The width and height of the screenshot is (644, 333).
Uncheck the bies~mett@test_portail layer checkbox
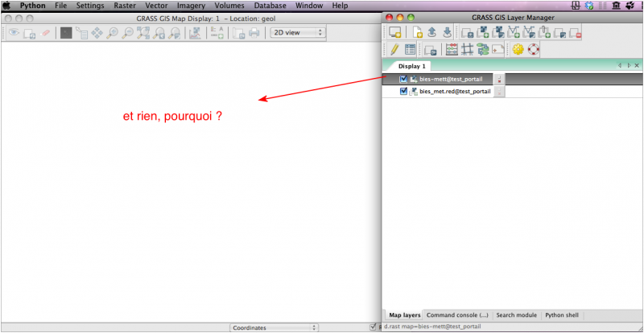click(x=403, y=79)
